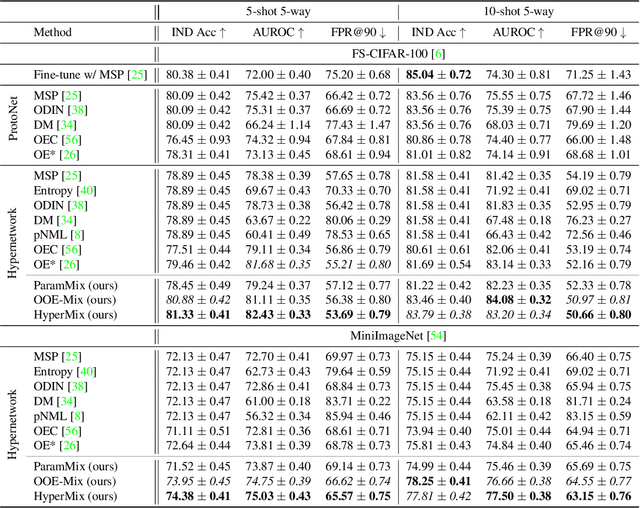640x508 pixels.
Task: Open citation [54] beside MiniImageNet
Action: point(436,336)
